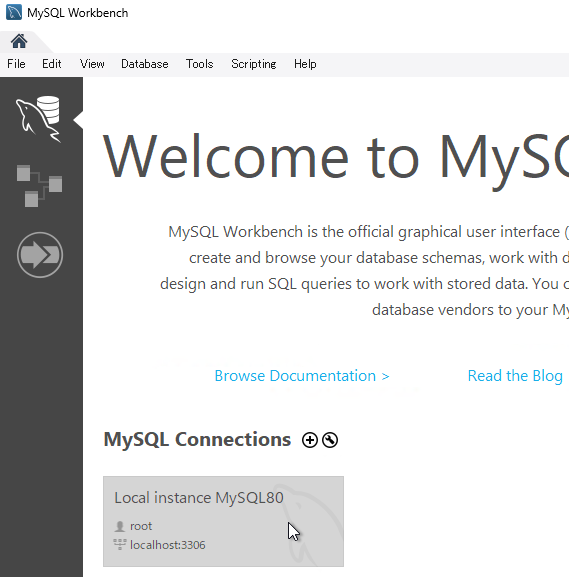The image size is (569, 577).
Task: Open the Edit menu
Action: click(52, 64)
